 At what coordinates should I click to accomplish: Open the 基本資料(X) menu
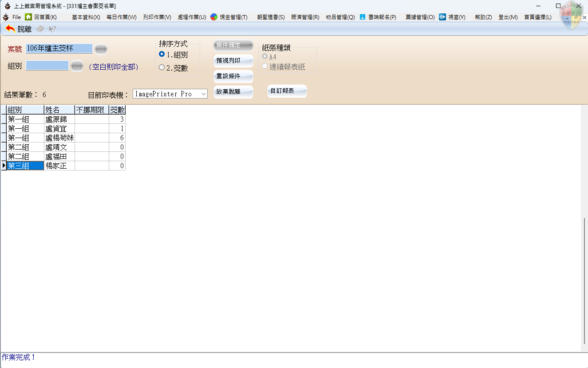(86, 17)
